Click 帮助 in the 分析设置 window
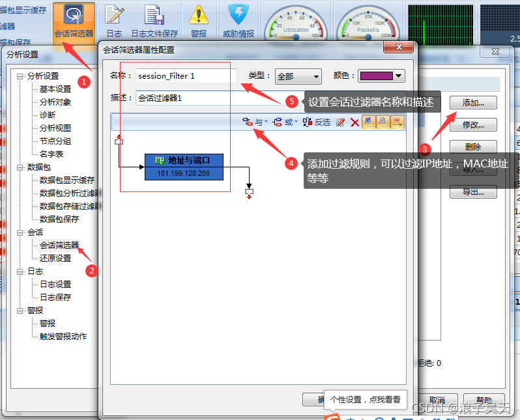This screenshot has width=520, height=420. coord(484,400)
